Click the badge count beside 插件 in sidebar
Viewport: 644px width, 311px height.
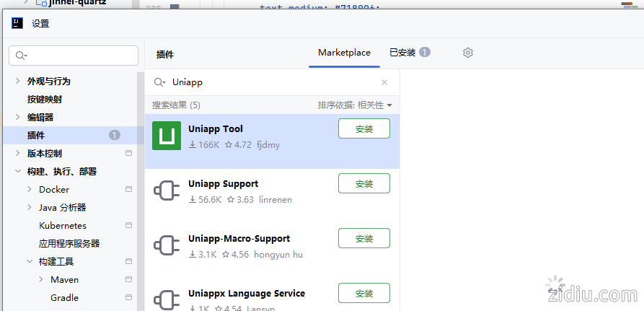[115, 135]
